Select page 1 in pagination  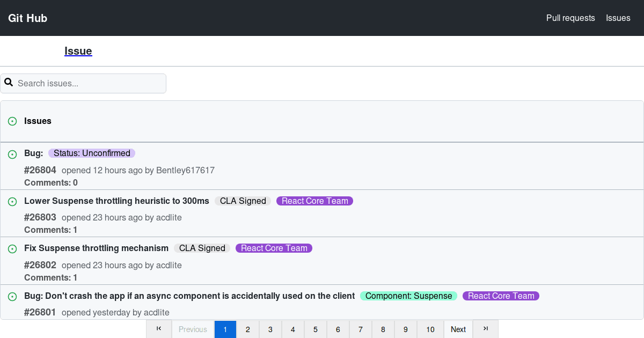tap(225, 329)
